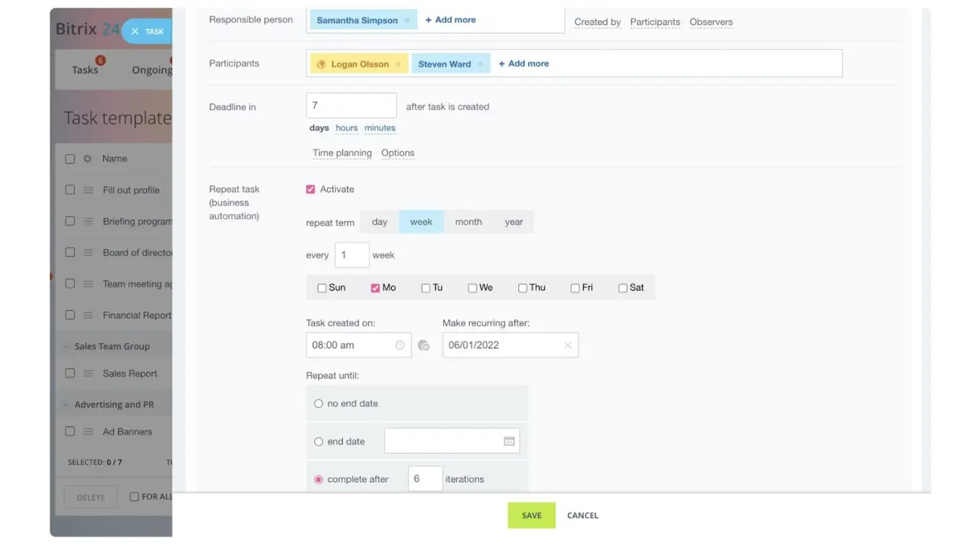Click gear icon in template list header

click(87, 159)
